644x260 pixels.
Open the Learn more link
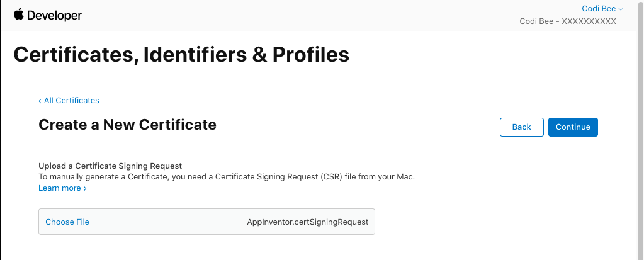pos(60,188)
